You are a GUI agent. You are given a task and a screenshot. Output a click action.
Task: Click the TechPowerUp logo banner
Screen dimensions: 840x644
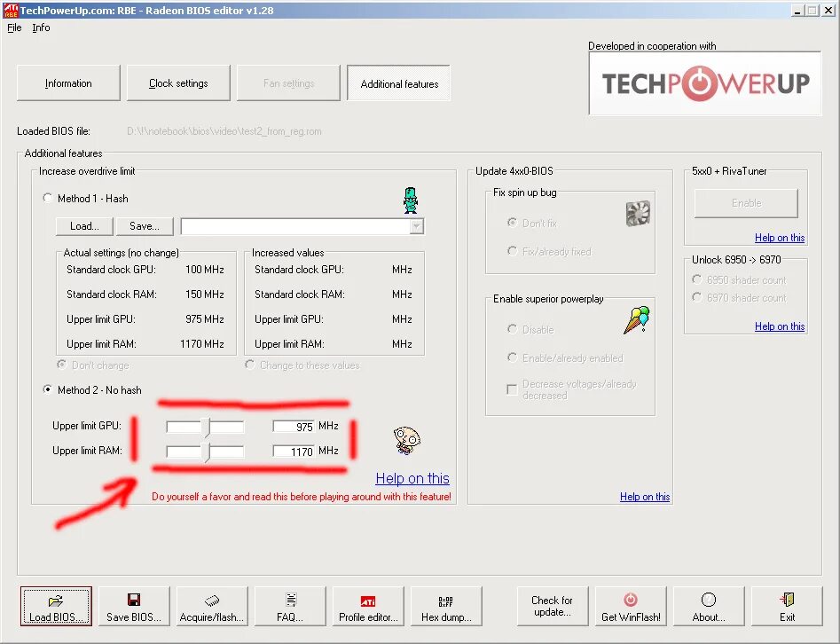coord(705,83)
